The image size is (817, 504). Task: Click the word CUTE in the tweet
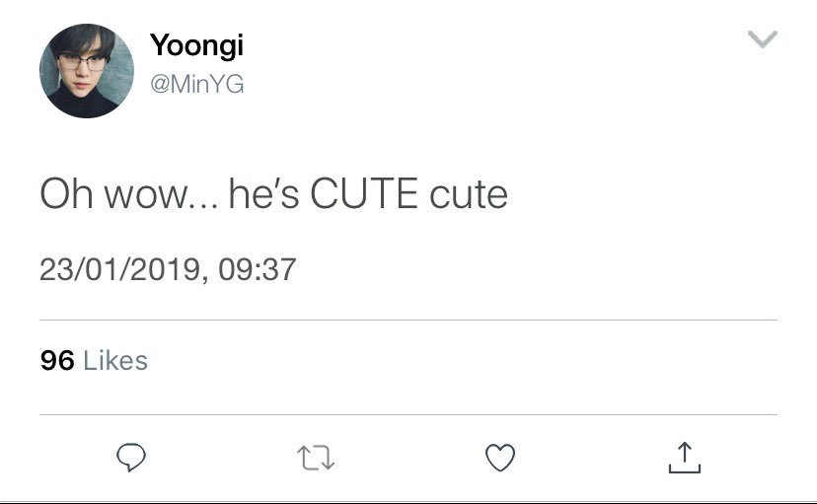coord(364,193)
